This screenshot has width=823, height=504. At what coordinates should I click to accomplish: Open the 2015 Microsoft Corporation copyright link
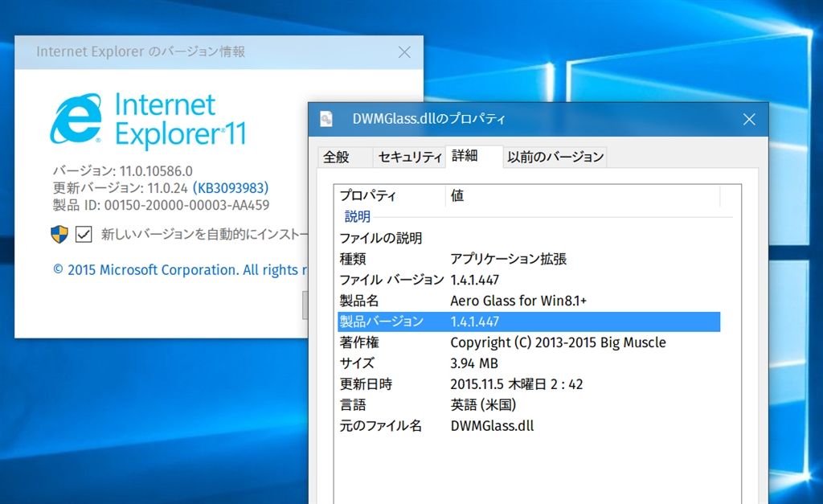coord(180,270)
